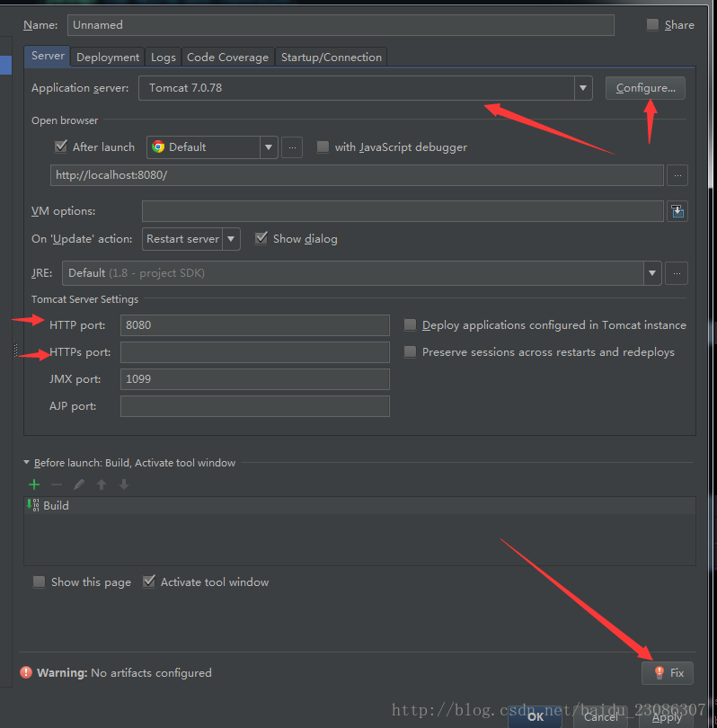The width and height of the screenshot is (717, 728).
Task: Open browser chooser ellipsis next to Default
Action: click(292, 147)
